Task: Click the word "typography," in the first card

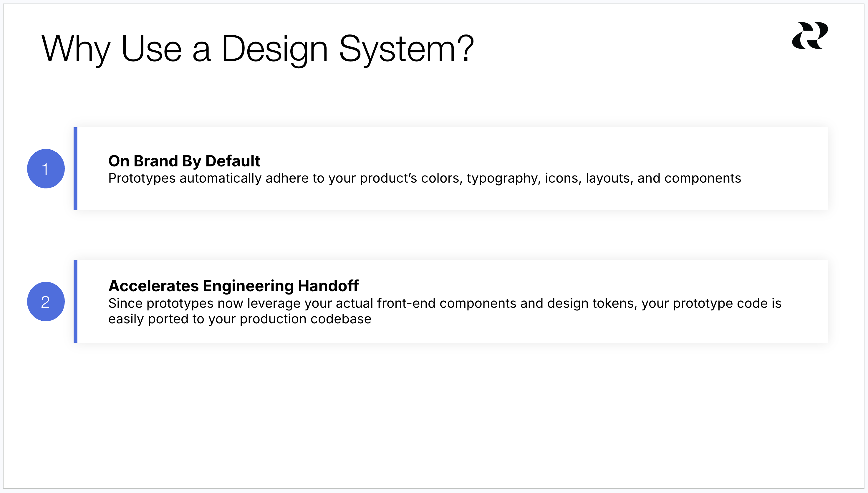Action: (x=503, y=179)
